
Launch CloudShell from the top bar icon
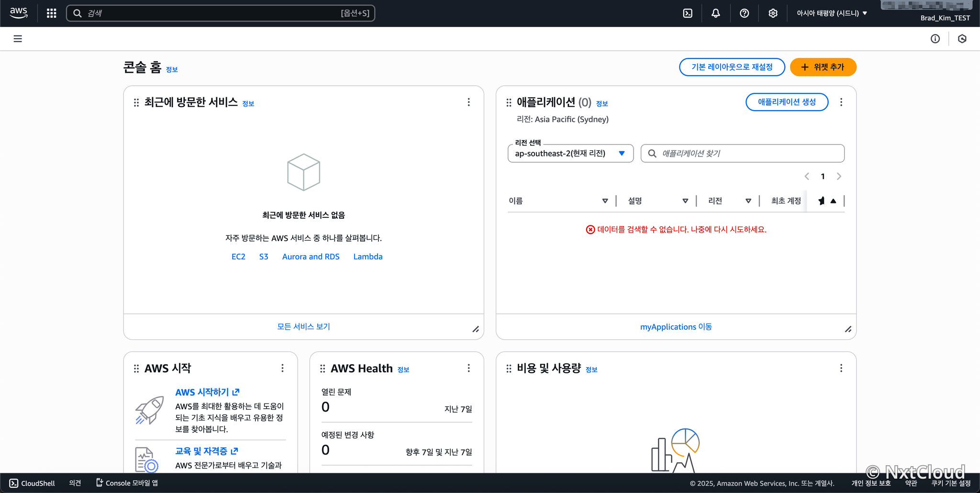tap(688, 13)
